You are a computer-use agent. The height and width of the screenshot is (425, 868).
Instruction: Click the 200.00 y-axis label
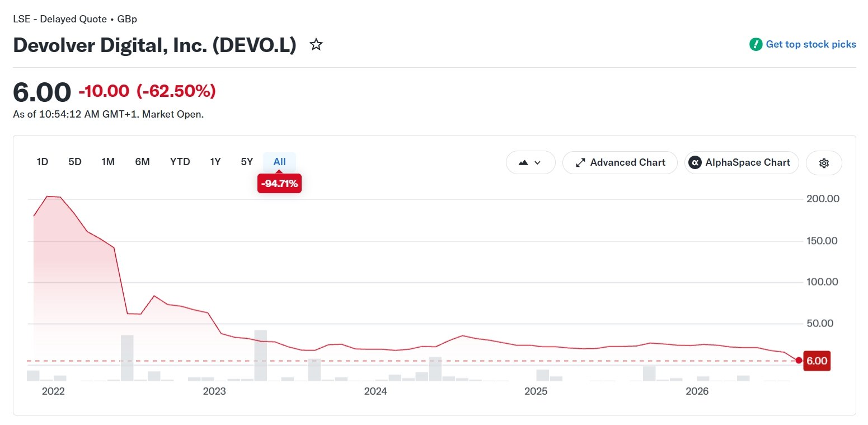[x=823, y=199]
